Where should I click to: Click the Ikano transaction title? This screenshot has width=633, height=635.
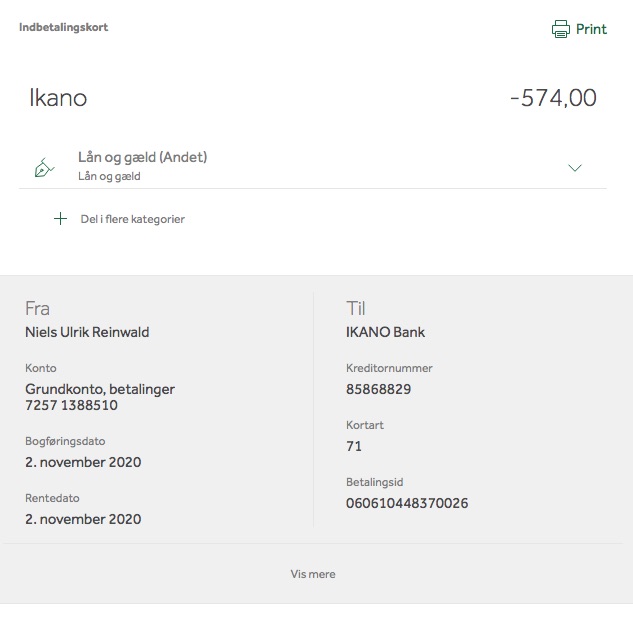58,98
